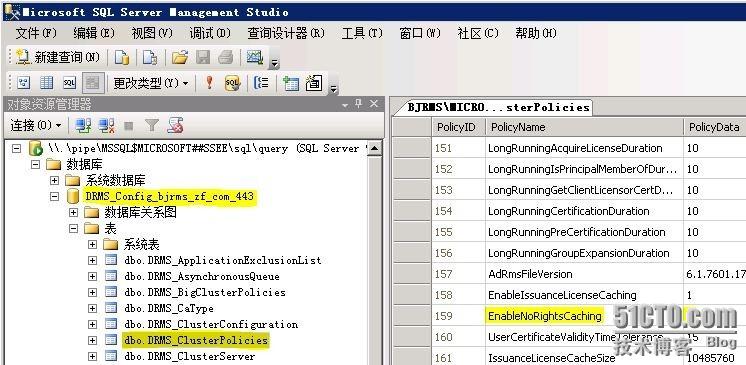
Task: Open the Query Designer (查询设计器) menu
Action: [x=286, y=33]
